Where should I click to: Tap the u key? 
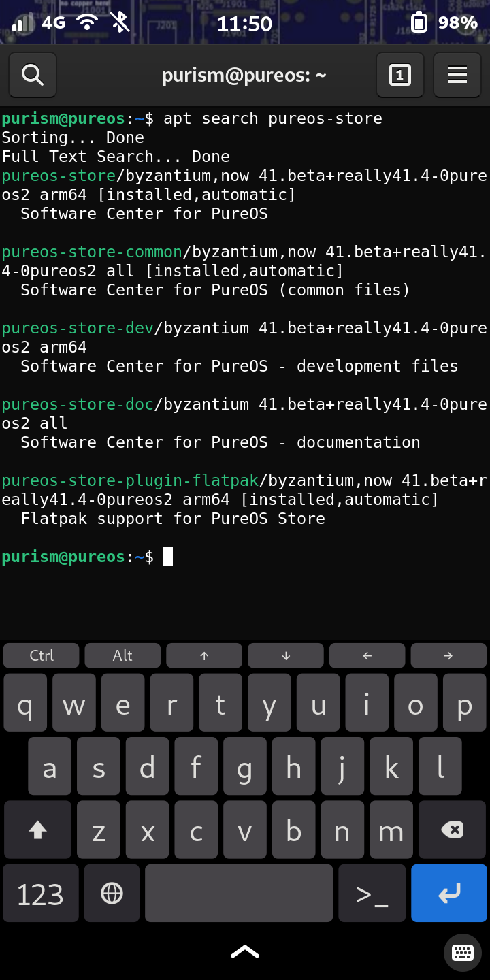pos(318,702)
